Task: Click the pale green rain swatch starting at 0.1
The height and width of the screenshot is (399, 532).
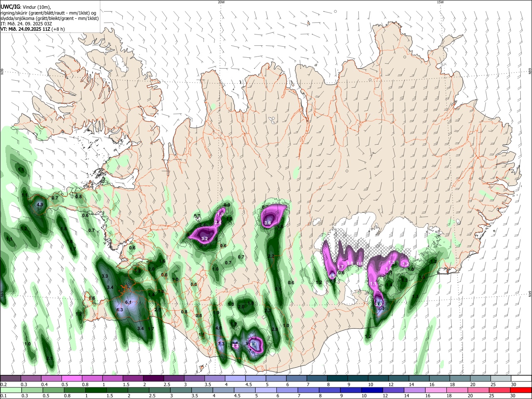Action: click(11, 390)
